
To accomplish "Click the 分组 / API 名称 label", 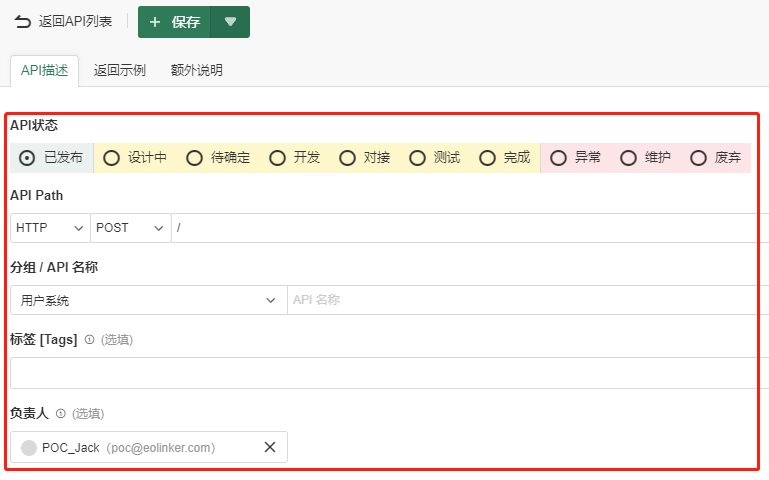I will click(x=54, y=267).
